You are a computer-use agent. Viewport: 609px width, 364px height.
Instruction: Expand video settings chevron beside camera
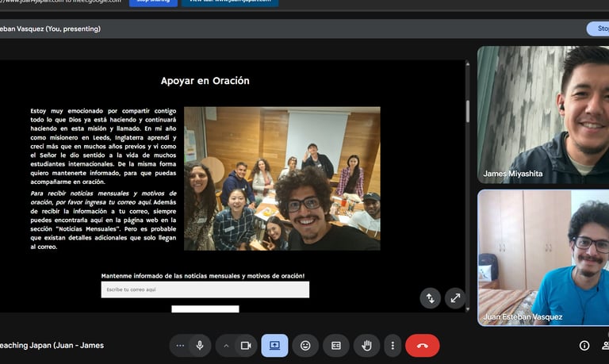[x=226, y=345]
